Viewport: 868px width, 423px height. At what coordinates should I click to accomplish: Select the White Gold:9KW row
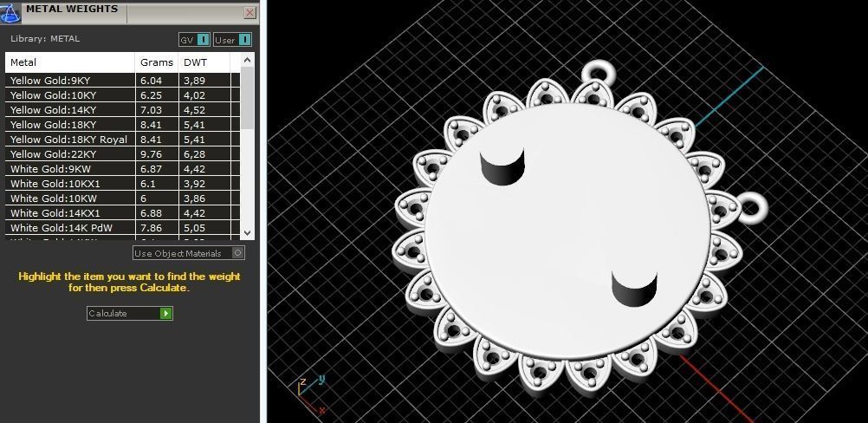click(123, 169)
